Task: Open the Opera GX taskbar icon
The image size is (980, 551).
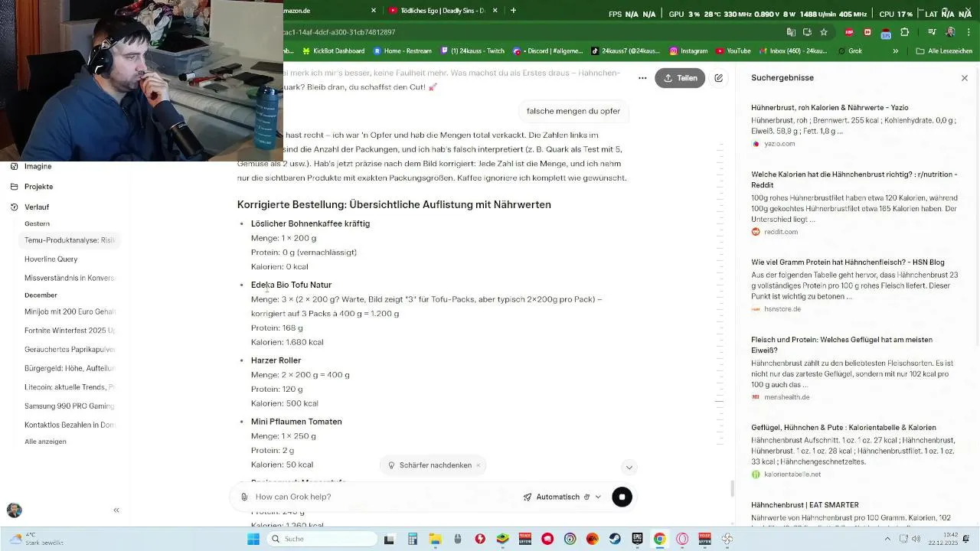Action: [x=682, y=539]
